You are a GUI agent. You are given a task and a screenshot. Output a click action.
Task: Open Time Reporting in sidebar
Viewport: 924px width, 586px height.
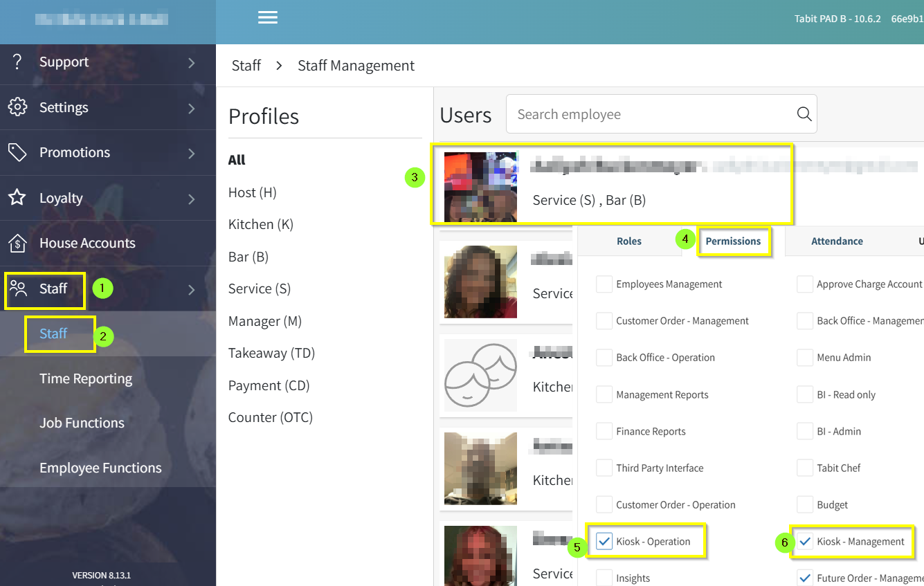[x=86, y=378]
